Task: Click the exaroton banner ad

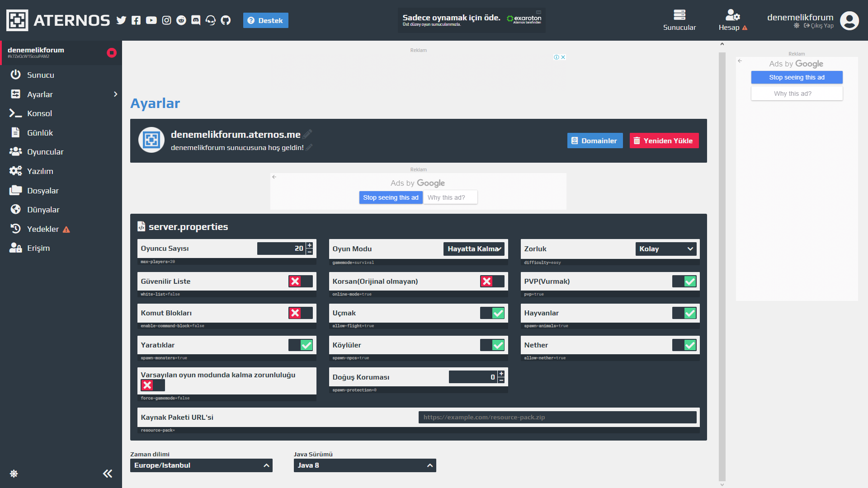Action: click(x=472, y=20)
